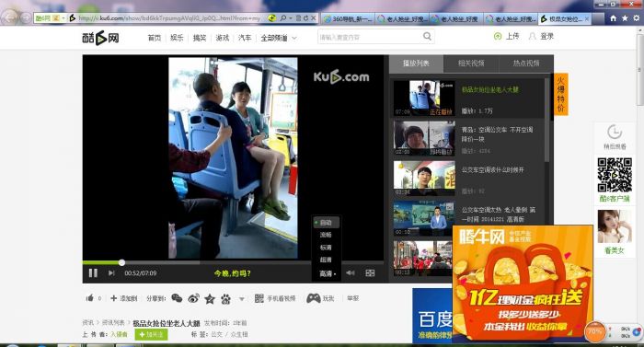The height and width of the screenshot is (347, 644).
Task: Go to 资讯列表 breadcrumb link
Action: click(113, 323)
